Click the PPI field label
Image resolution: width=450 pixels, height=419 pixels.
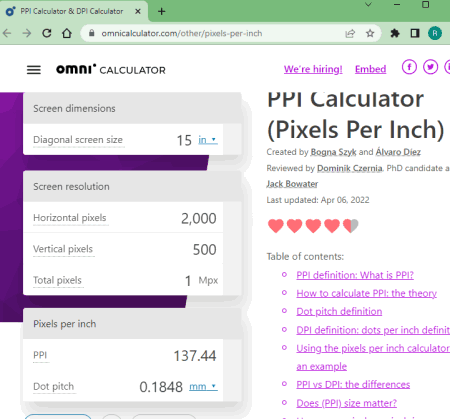[40, 355]
